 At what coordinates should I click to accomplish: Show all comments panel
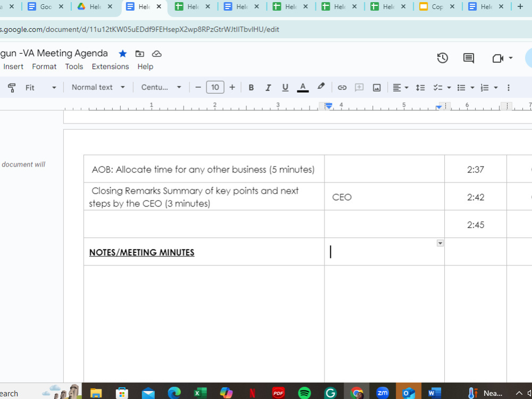469,58
